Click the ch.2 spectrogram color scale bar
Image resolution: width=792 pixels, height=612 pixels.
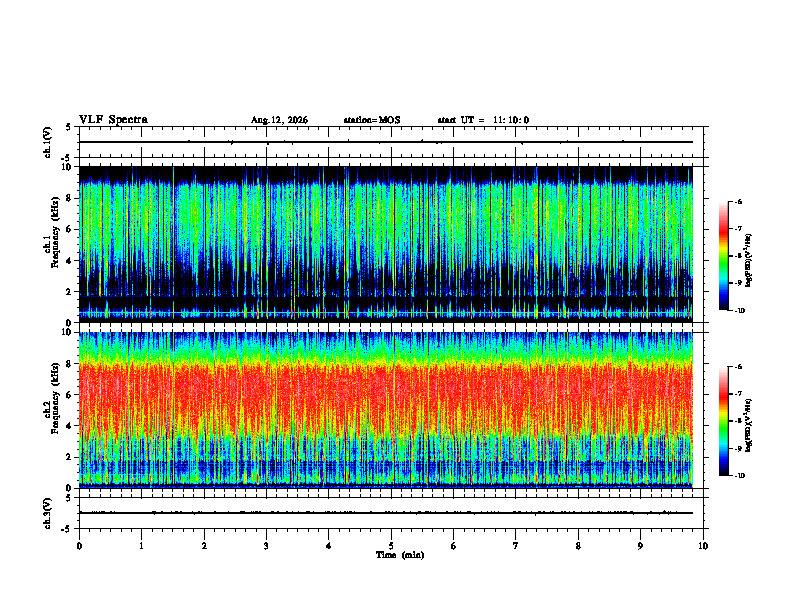tap(723, 421)
